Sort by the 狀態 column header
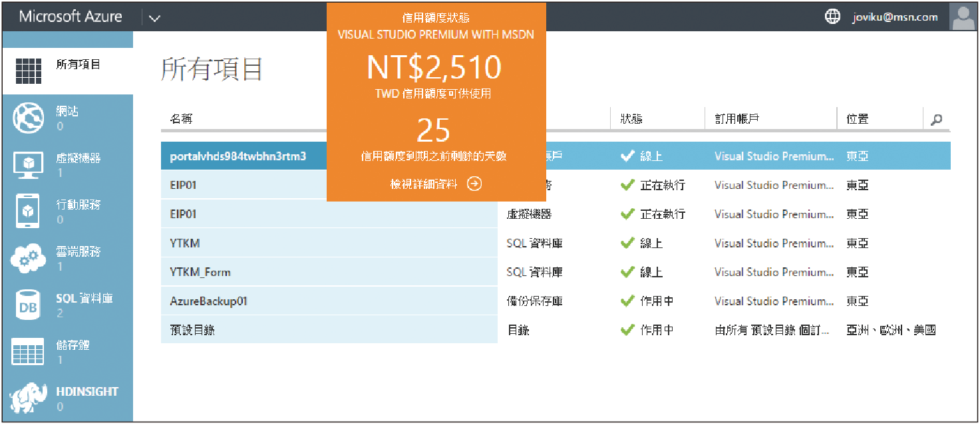The width and height of the screenshot is (980, 425). tap(631, 119)
